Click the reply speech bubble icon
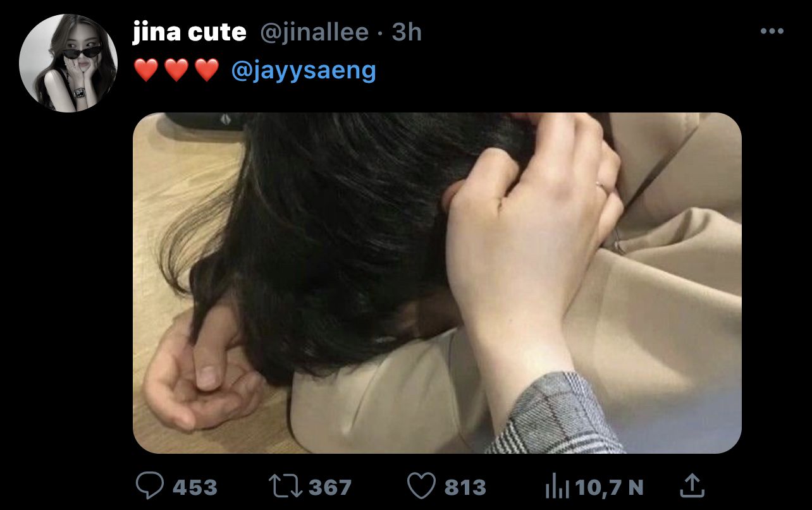812x510 pixels. [x=151, y=486]
